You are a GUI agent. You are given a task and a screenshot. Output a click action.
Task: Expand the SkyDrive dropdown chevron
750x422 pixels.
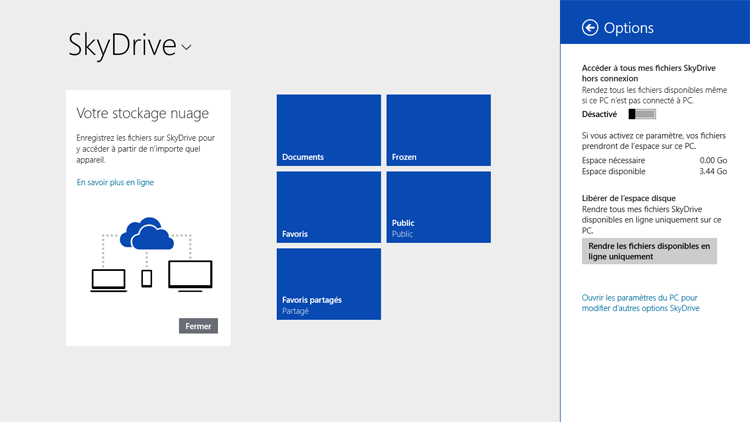click(187, 47)
